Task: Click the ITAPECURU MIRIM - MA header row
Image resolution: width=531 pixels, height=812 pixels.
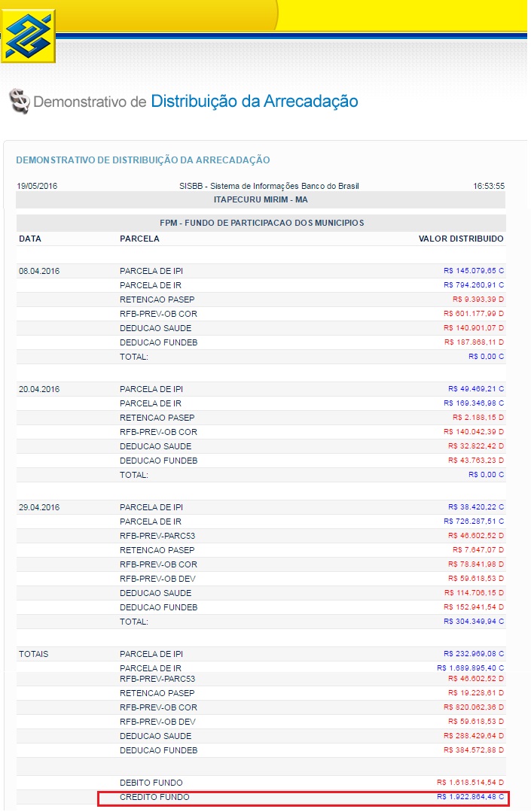Action: (261, 200)
